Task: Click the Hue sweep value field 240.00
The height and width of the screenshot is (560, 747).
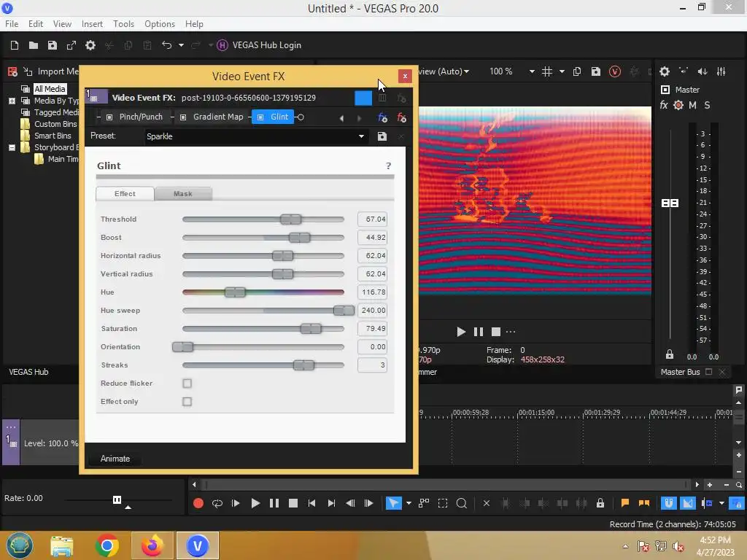Action: [372, 311]
